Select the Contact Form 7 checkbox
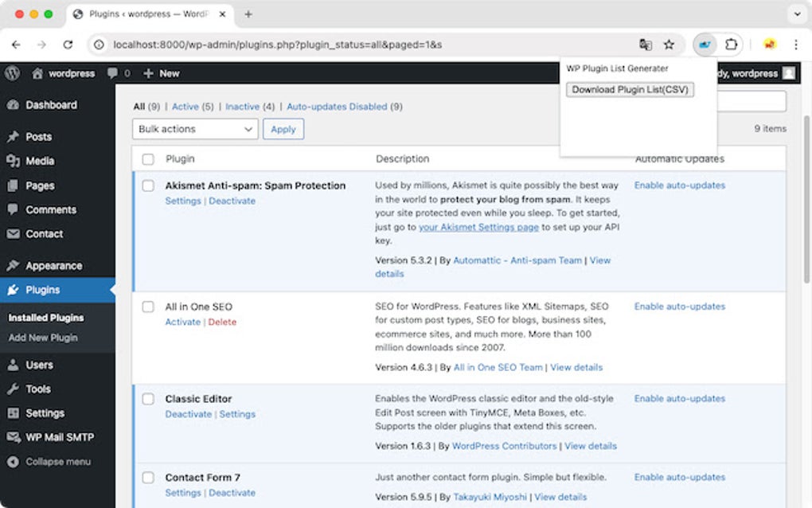Image resolution: width=812 pixels, height=508 pixels. click(148, 478)
